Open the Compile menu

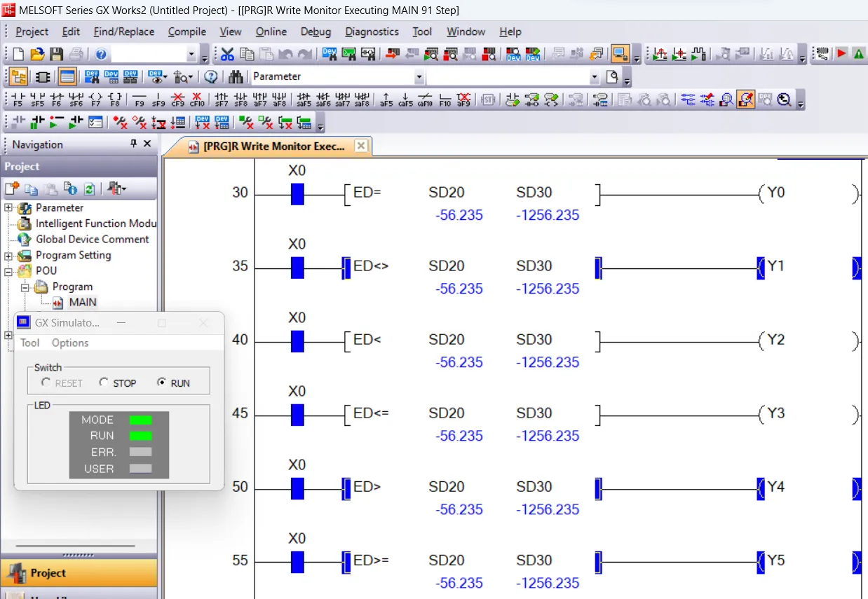tap(187, 32)
